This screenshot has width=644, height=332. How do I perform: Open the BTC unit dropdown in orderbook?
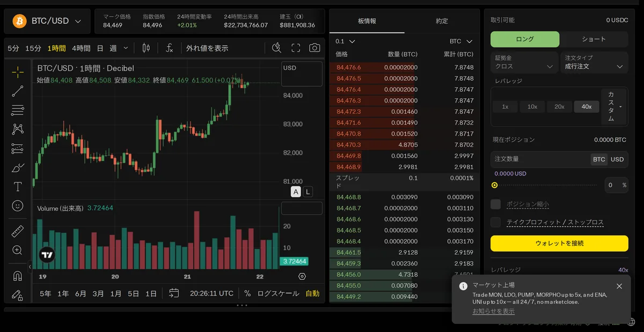461,41
